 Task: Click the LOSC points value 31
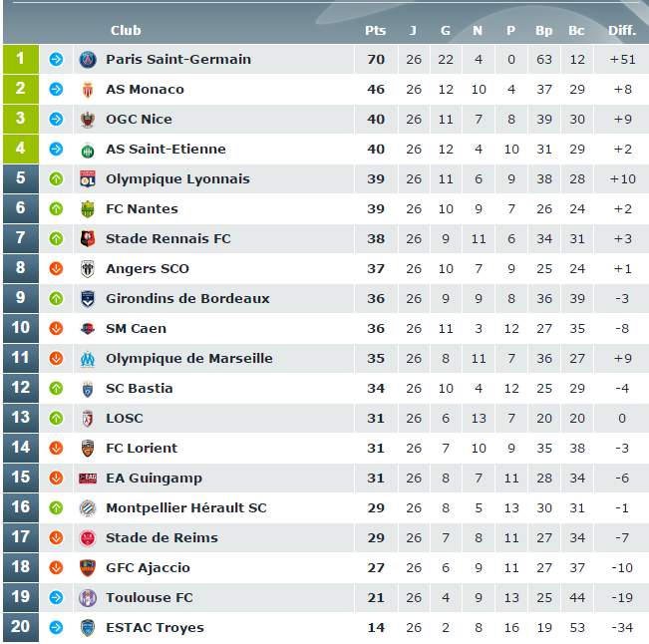376,419
